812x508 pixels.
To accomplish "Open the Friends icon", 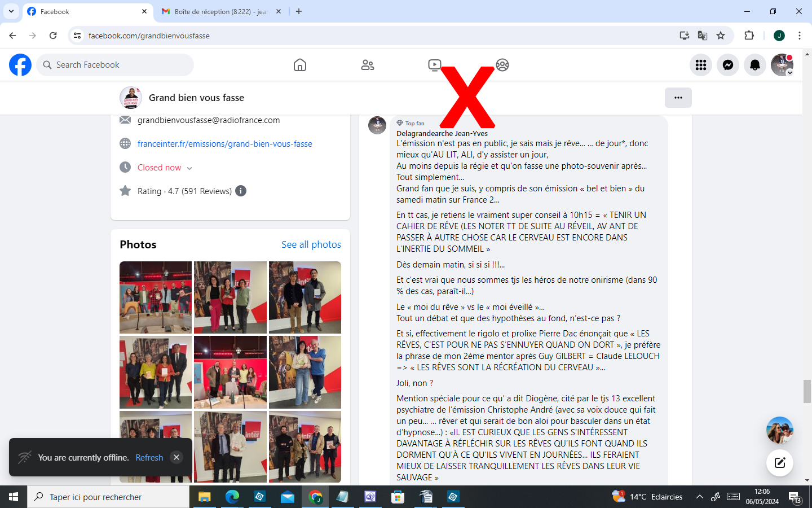I will (x=368, y=65).
